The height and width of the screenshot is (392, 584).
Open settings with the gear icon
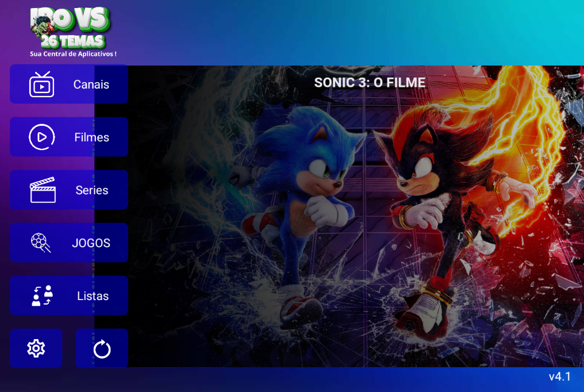tap(36, 348)
